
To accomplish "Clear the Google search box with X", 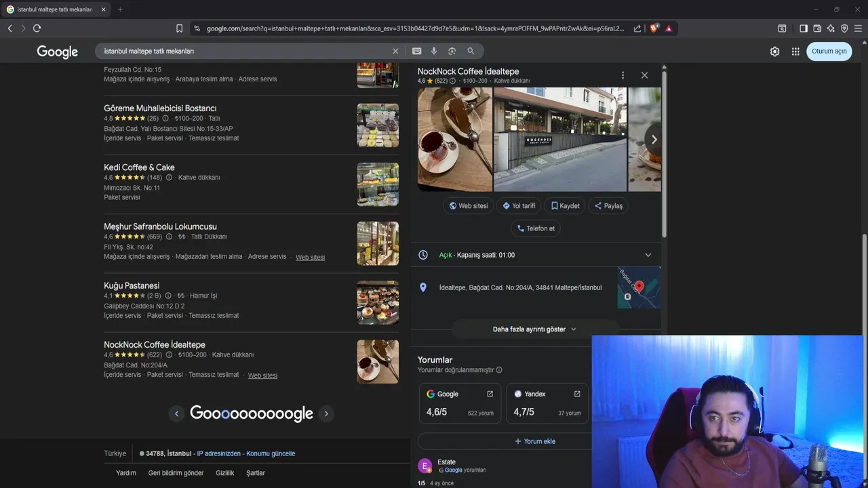I will 395,51.
